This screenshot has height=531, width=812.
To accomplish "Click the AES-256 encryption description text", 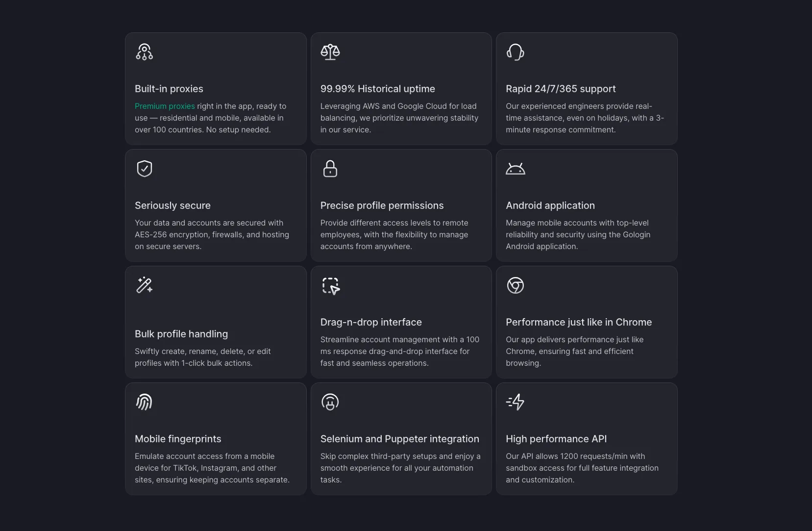I will (212, 234).
